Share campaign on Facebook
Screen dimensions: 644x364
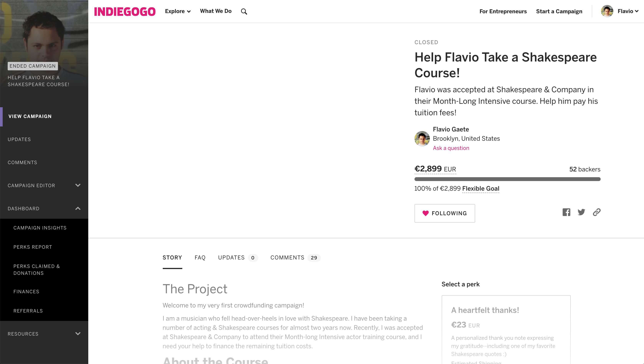[x=566, y=212]
